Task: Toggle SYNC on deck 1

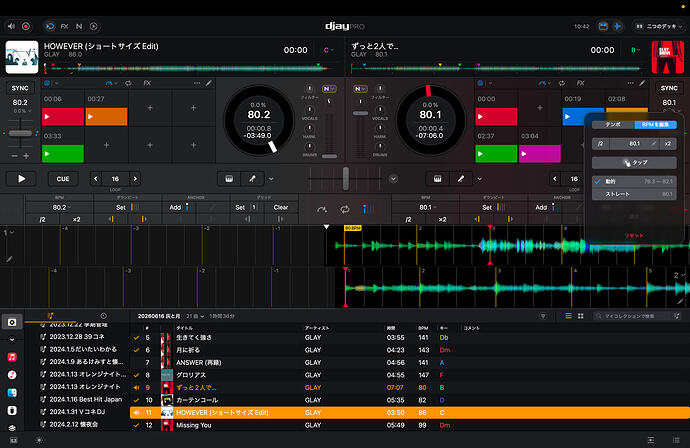Action: 20,88
